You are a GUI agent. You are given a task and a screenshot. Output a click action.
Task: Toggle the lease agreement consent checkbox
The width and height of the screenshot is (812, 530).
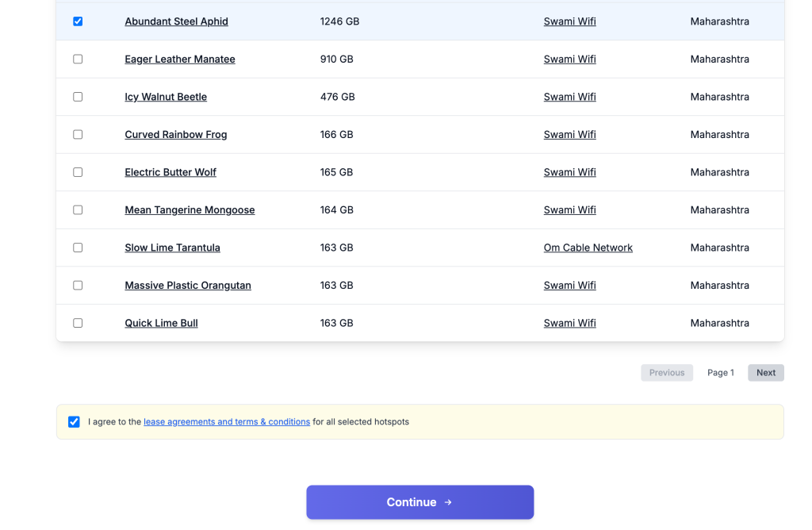74,422
